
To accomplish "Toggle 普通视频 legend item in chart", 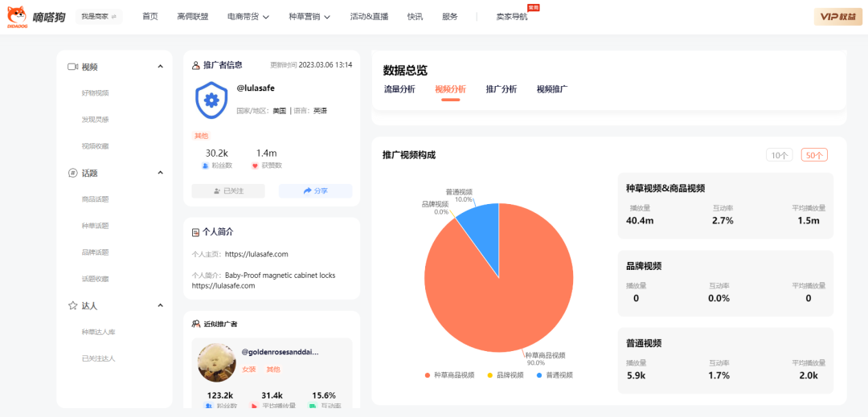I will tap(555, 375).
